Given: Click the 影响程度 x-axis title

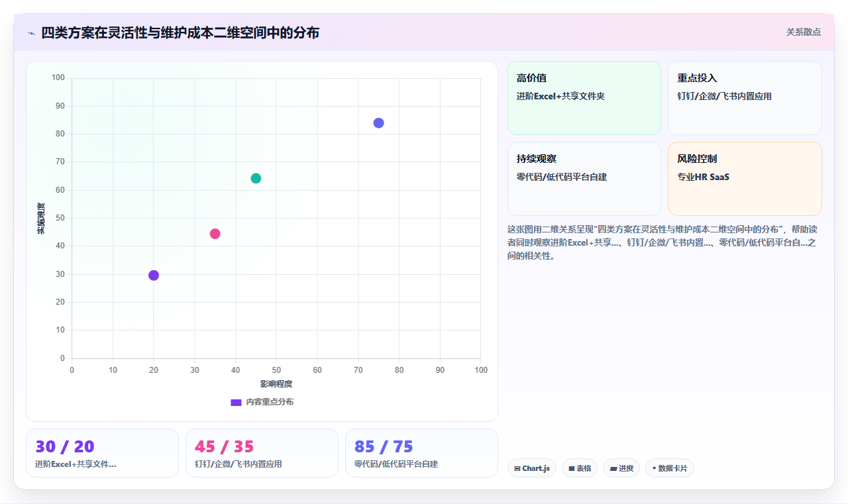Looking at the screenshot, I should [276, 383].
